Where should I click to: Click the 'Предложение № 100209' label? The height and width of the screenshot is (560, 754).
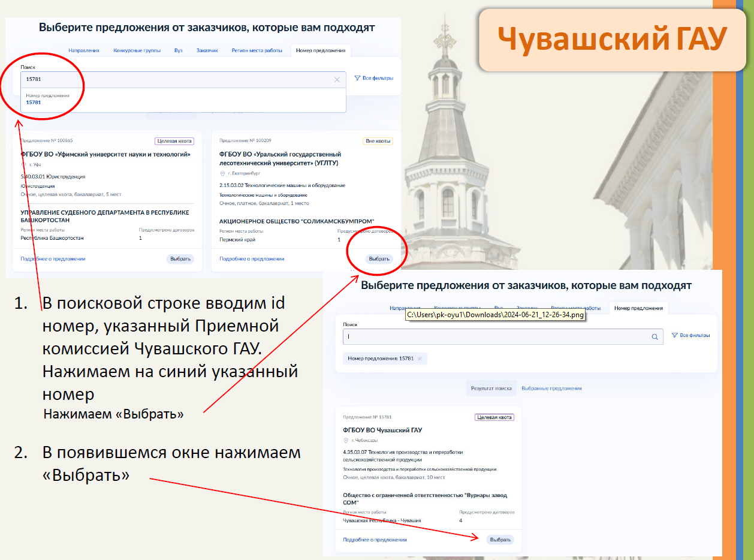pyautogui.click(x=246, y=141)
